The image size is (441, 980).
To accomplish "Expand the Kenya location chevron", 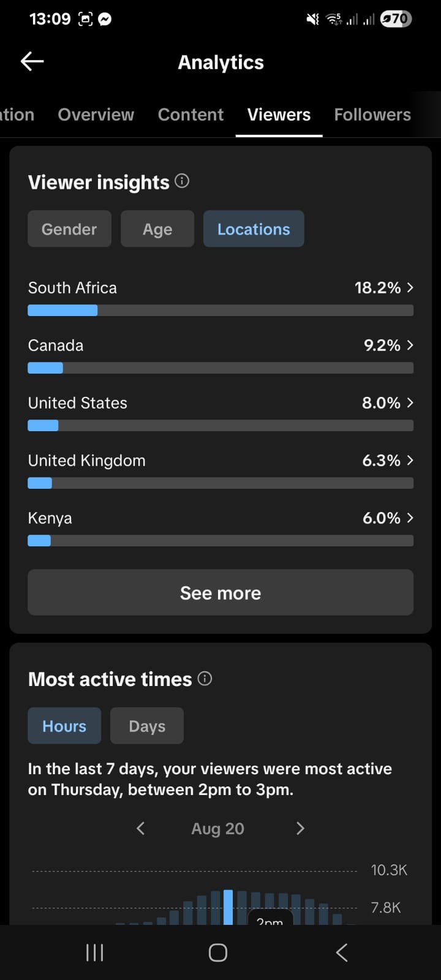I will (410, 518).
